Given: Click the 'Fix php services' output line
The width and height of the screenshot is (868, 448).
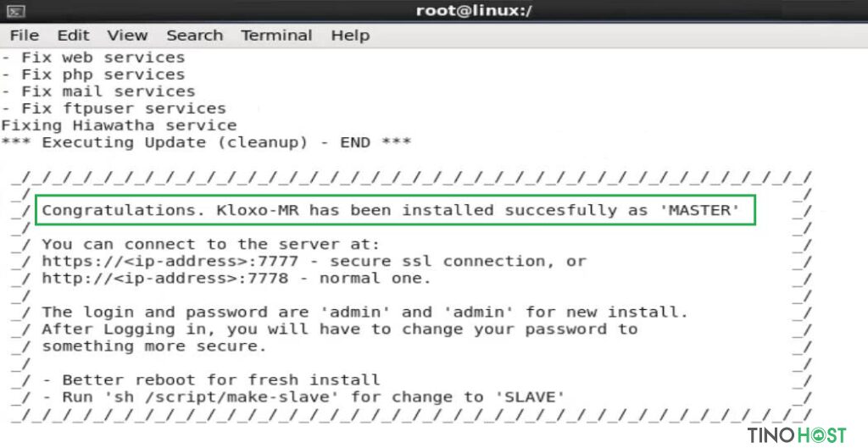Looking at the screenshot, I should [x=93, y=75].
